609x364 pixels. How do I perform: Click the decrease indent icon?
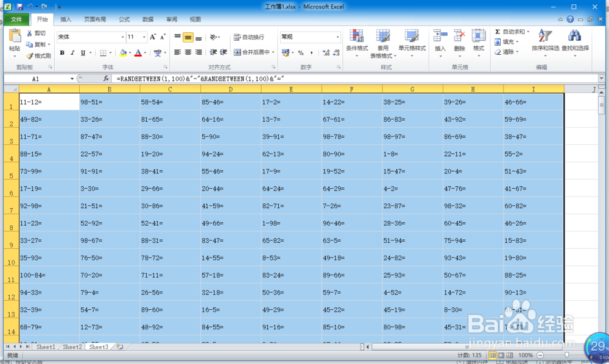click(213, 52)
